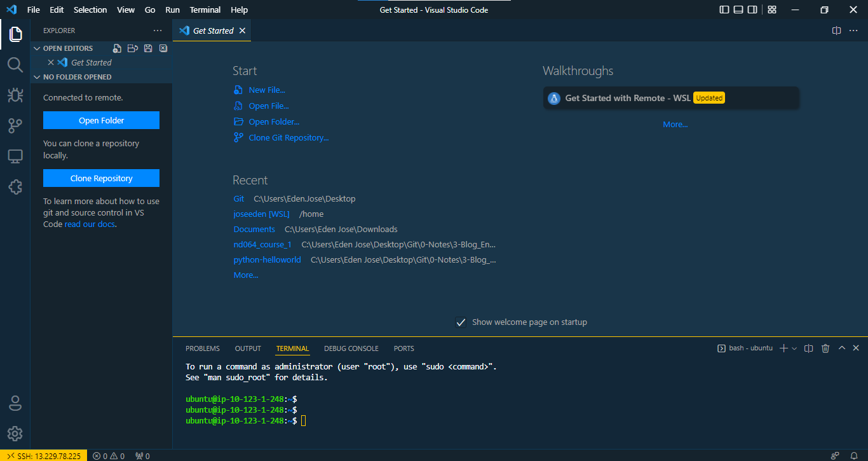This screenshot has width=868, height=461.
Task: Kill the terminal with trash icon
Action: (825, 348)
